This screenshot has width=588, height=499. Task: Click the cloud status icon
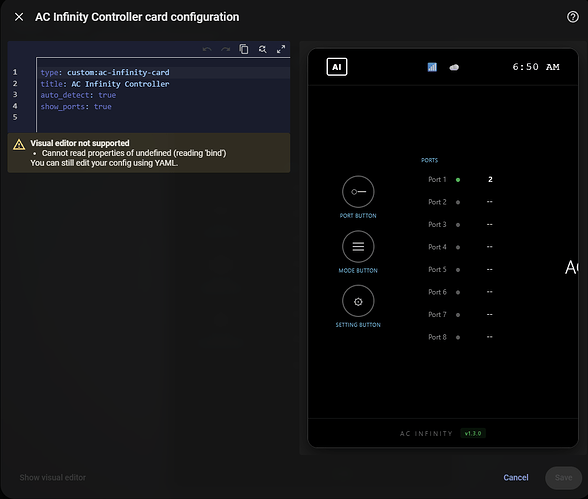(x=454, y=67)
